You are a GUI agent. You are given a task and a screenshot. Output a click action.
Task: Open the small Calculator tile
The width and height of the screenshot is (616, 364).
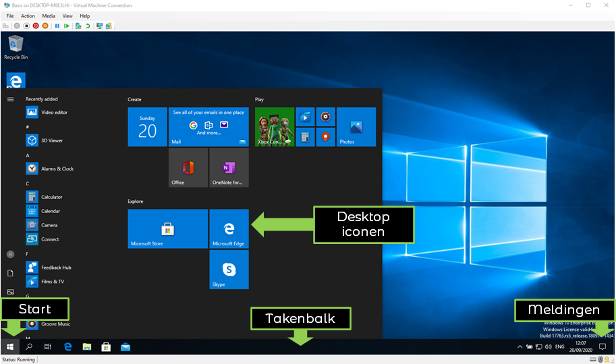(305, 137)
